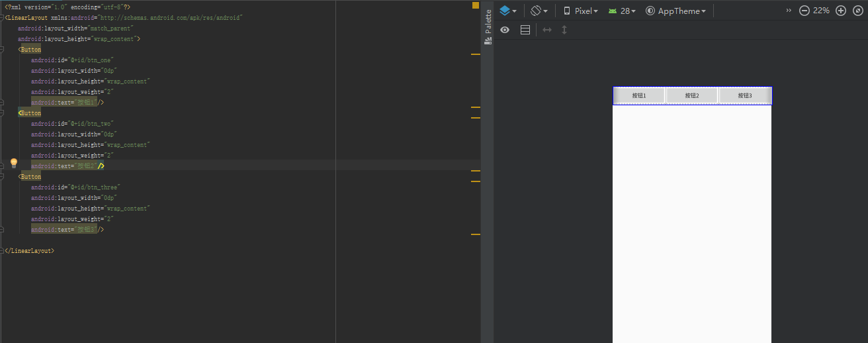Screen dimensions: 868x343
Task: Click the blank phone screen preview area
Action: tap(692, 224)
